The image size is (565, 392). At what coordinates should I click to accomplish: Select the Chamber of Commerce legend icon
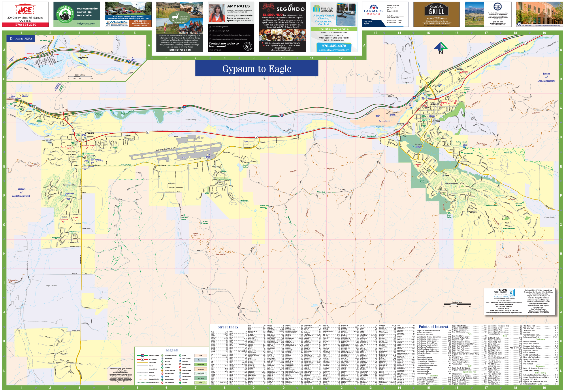coord(162,356)
